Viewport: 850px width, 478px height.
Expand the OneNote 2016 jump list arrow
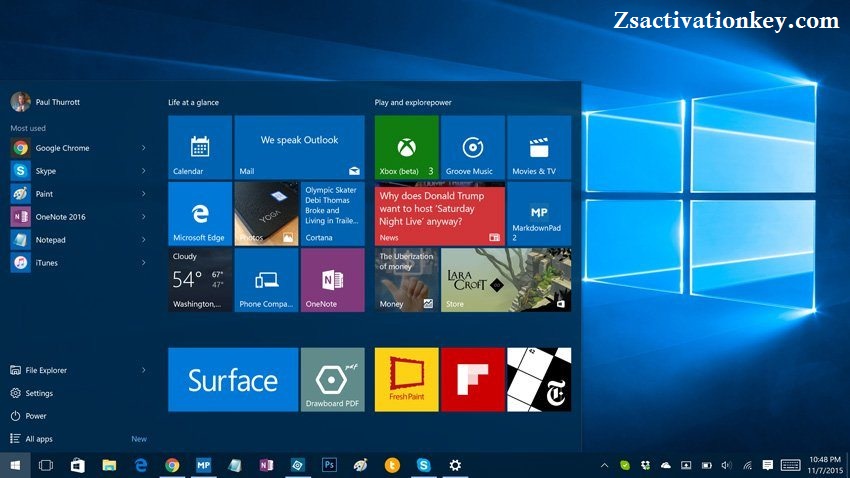point(144,216)
